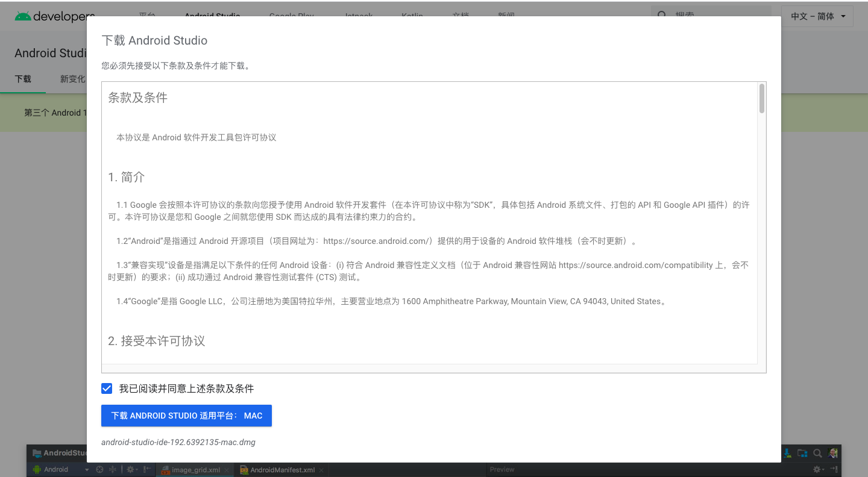Click the AndroidStudio project name in IDE
Screen dimensions: 868x477
[x=66, y=453]
